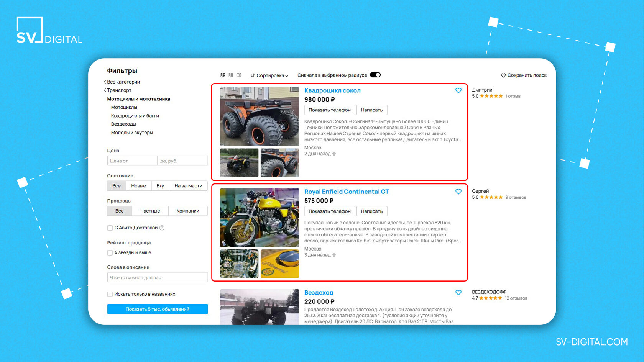
Task: Open the Сортировка dropdown
Action: click(269, 75)
